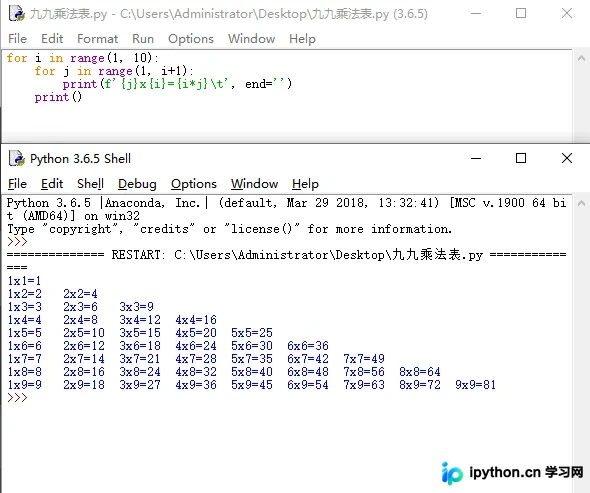Click output '6x7=42' in Shell
This screenshot has height=493, width=590.
click(308, 359)
